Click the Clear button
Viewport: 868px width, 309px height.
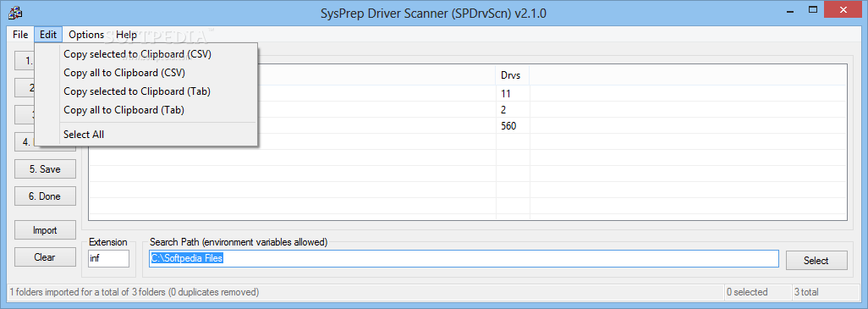[45, 257]
